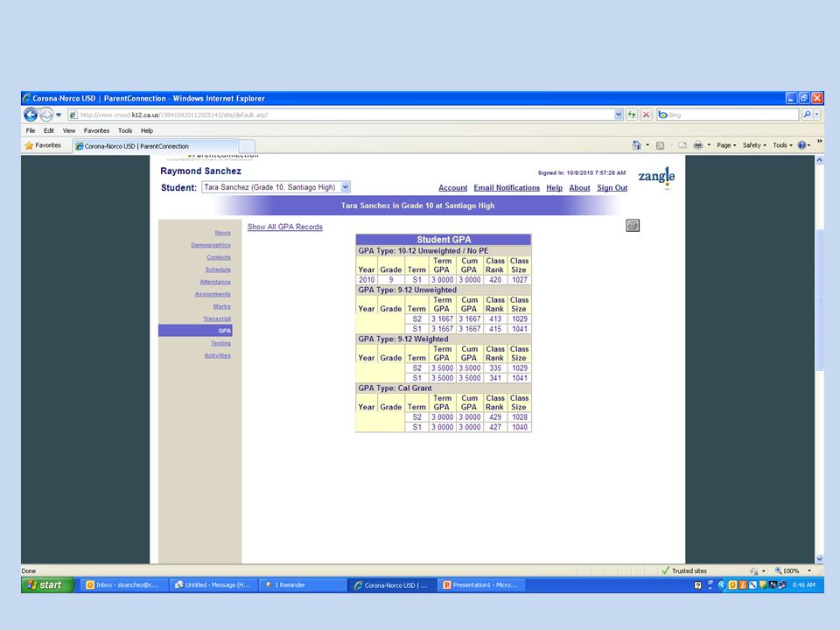This screenshot has width=840, height=630.
Task: Open the Transcript sidebar link
Action: (x=217, y=319)
